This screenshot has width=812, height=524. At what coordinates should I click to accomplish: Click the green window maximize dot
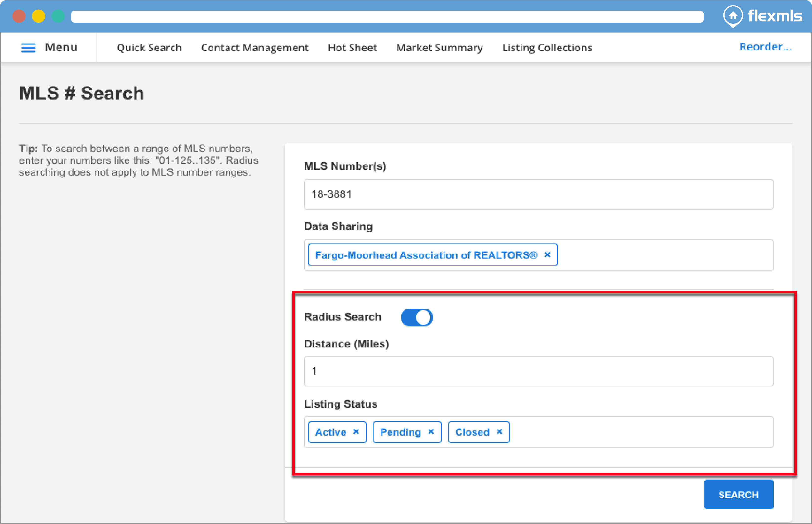point(58,16)
